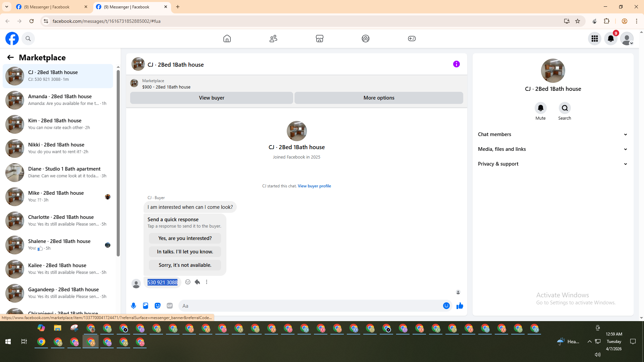Open File Explorer from the taskbar
The height and width of the screenshot is (362, 644).
click(x=58, y=328)
